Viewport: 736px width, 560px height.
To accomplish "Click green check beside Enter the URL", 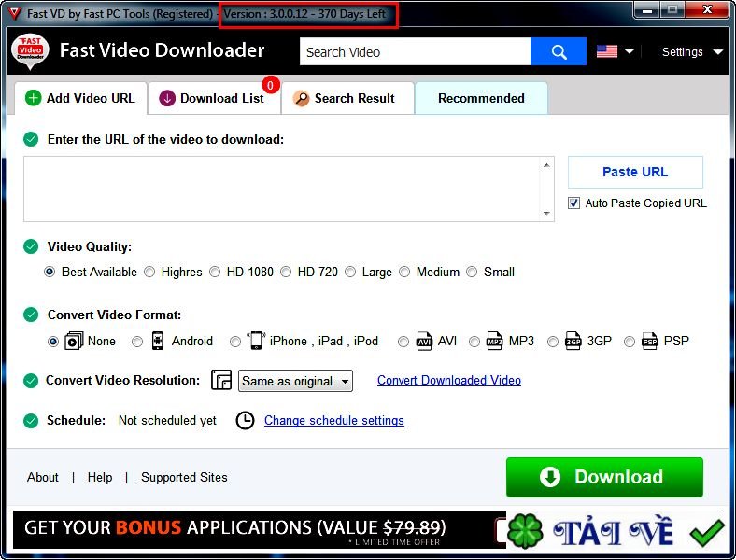I will [31, 139].
